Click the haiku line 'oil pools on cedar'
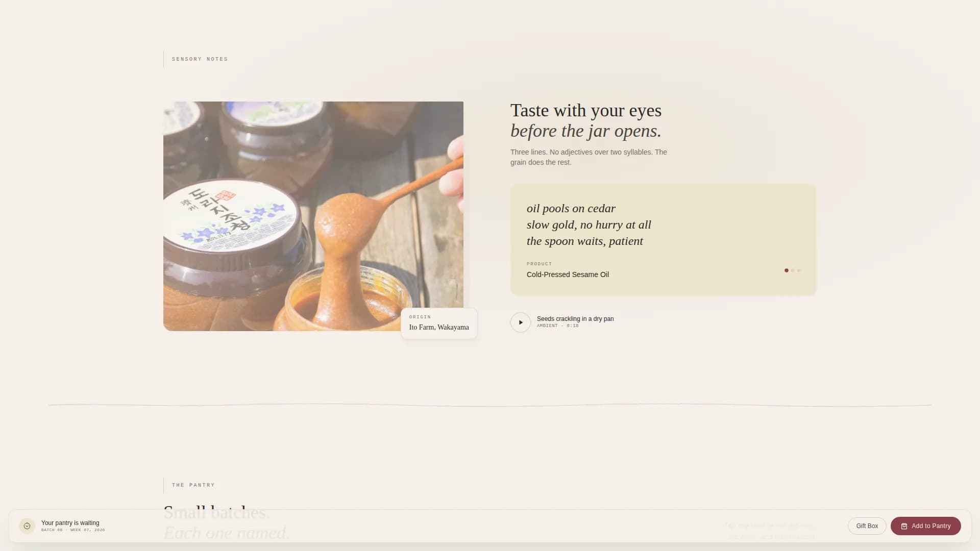 click(x=571, y=208)
